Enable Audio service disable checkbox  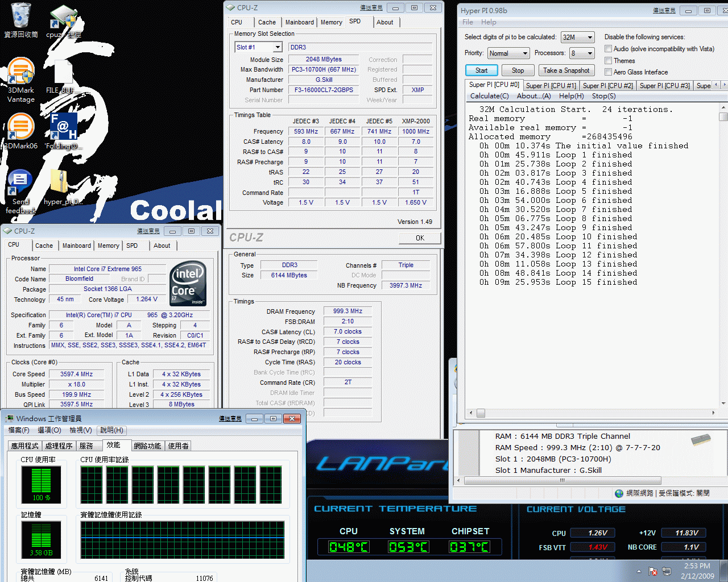point(608,49)
